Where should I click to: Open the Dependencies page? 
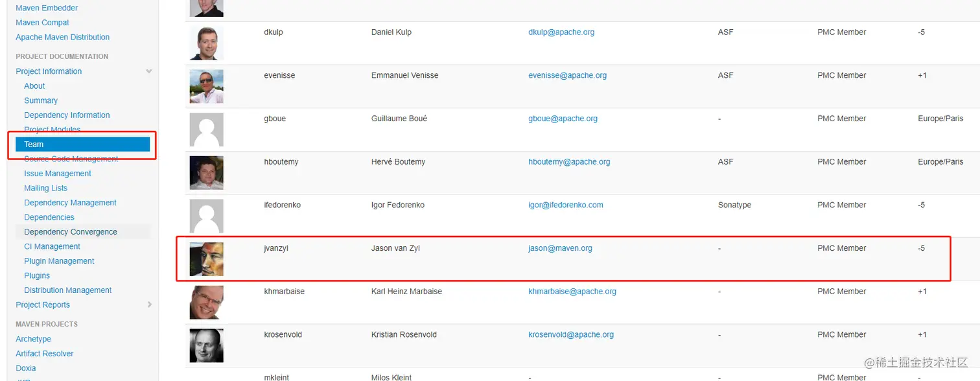click(49, 217)
